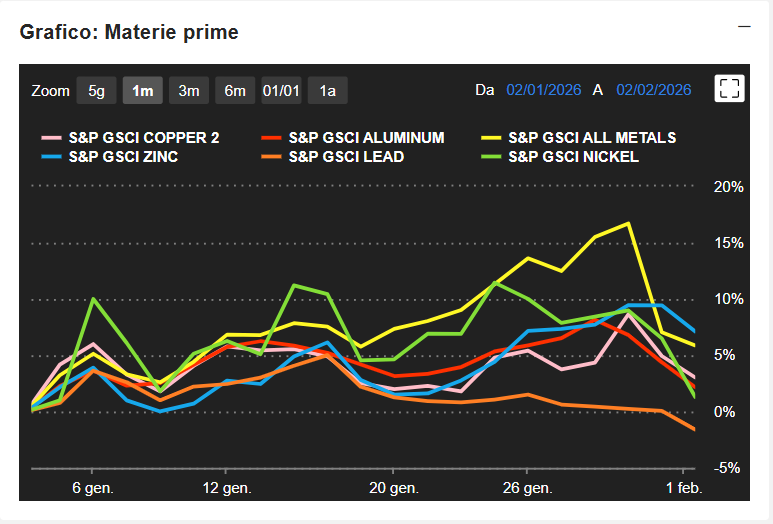Toggle S&P GSCI ALL METALS series

coord(592,138)
